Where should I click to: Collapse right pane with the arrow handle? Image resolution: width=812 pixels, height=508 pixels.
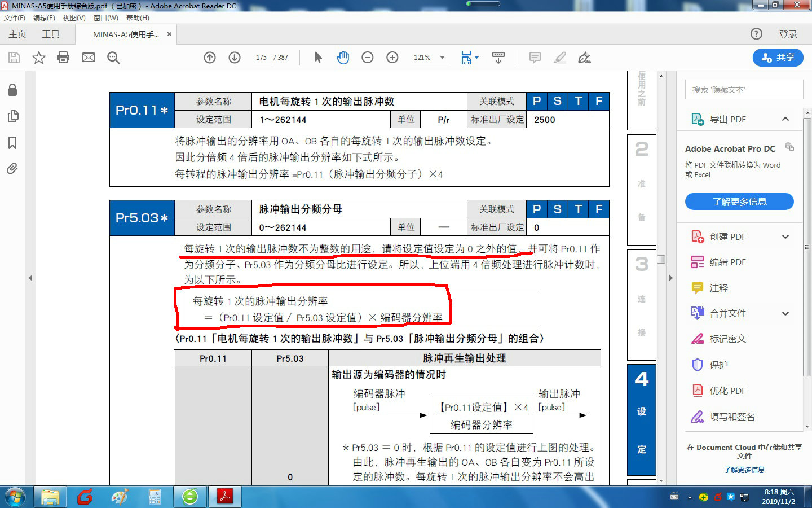pos(670,278)
